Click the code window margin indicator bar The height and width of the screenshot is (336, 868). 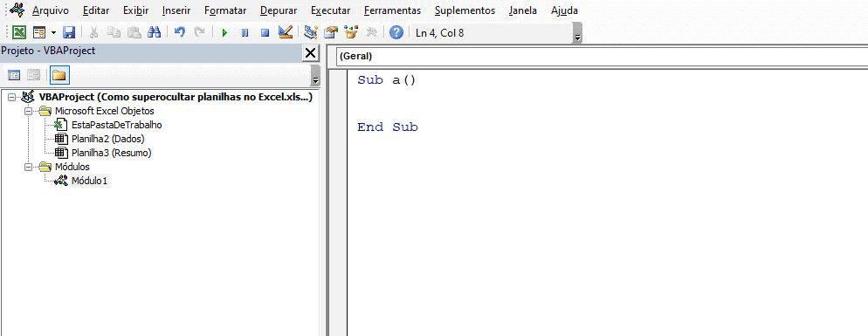[x=338, y=202]
